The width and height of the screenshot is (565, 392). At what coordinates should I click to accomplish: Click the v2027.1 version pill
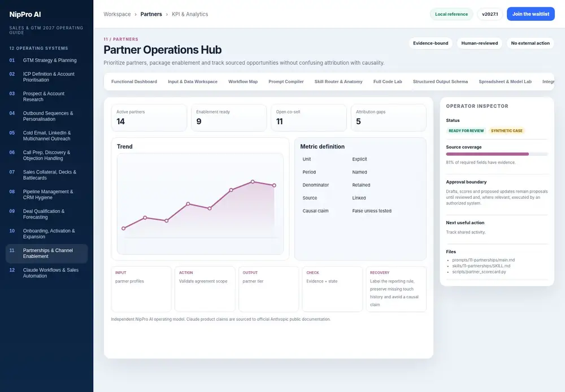coord(490,14)
